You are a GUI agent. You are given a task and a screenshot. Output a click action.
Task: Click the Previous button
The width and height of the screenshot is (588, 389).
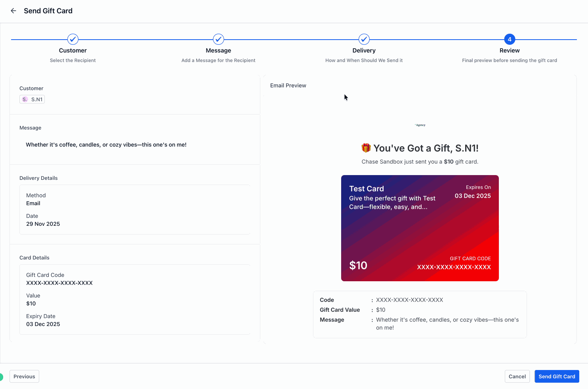point(24,376)
